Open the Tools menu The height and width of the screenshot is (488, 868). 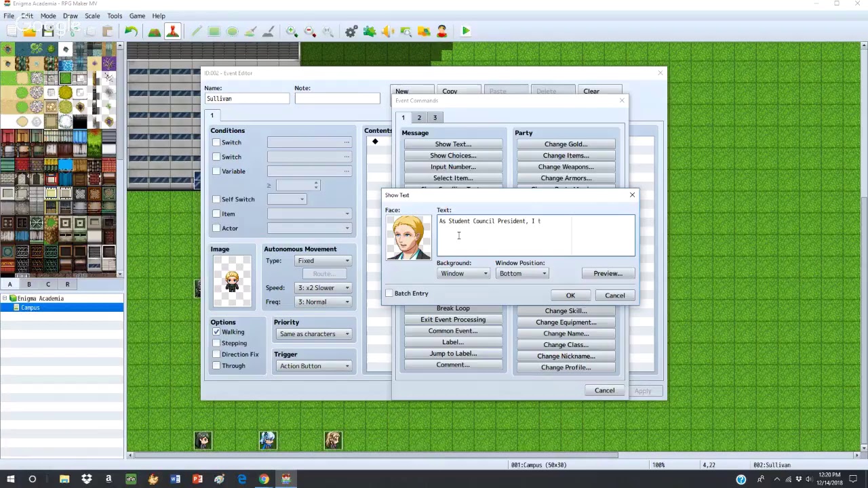pos(115,16)
